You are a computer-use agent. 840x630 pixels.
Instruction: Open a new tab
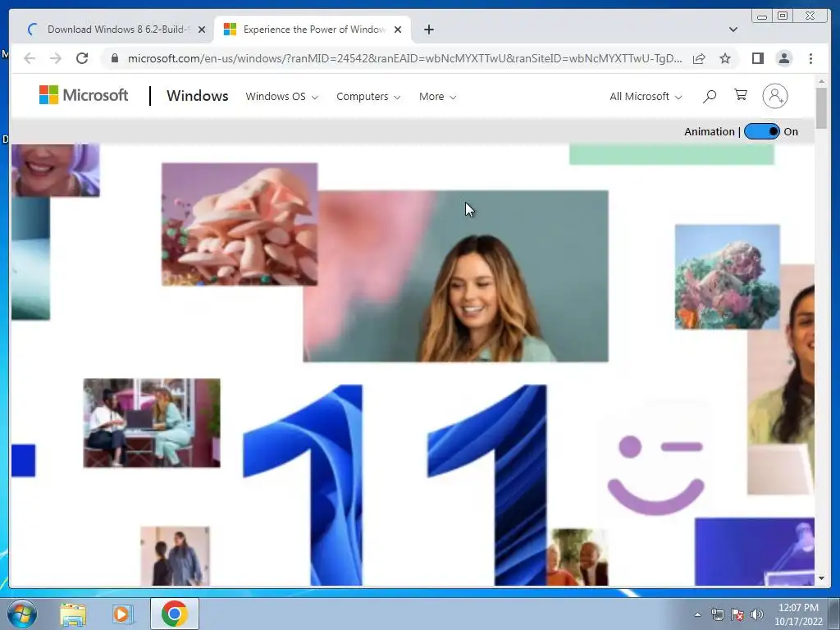[x=428, y=30]
